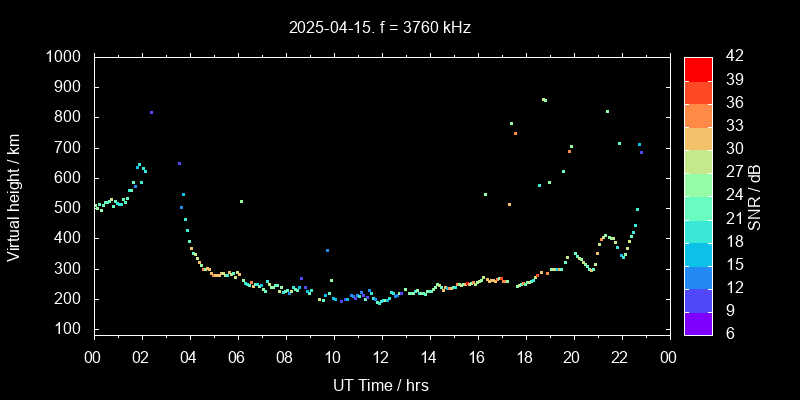Click the 'UT Time / hrs' axis label
Image resolution: width=800 pixels, height=400 pixels.
381,385
